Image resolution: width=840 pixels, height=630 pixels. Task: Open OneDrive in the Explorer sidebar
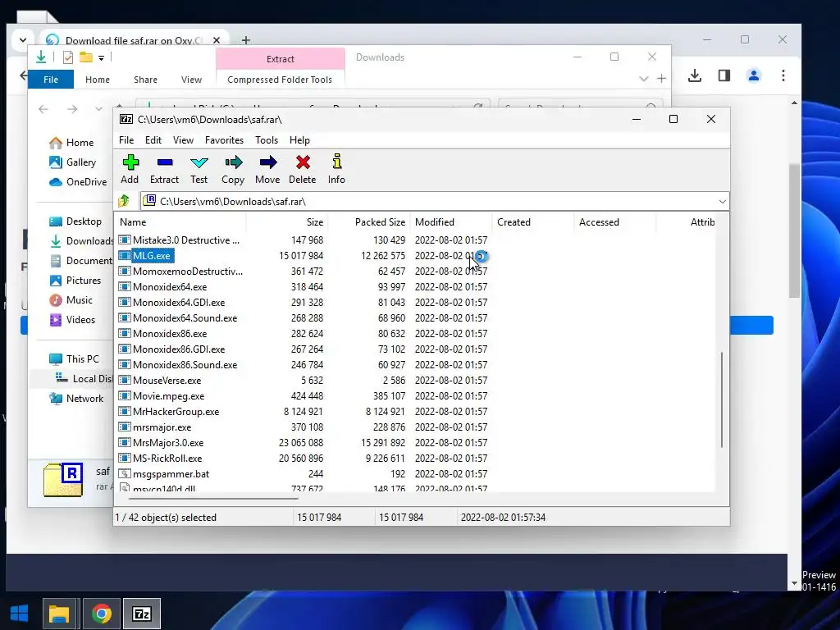click(78, 182)
